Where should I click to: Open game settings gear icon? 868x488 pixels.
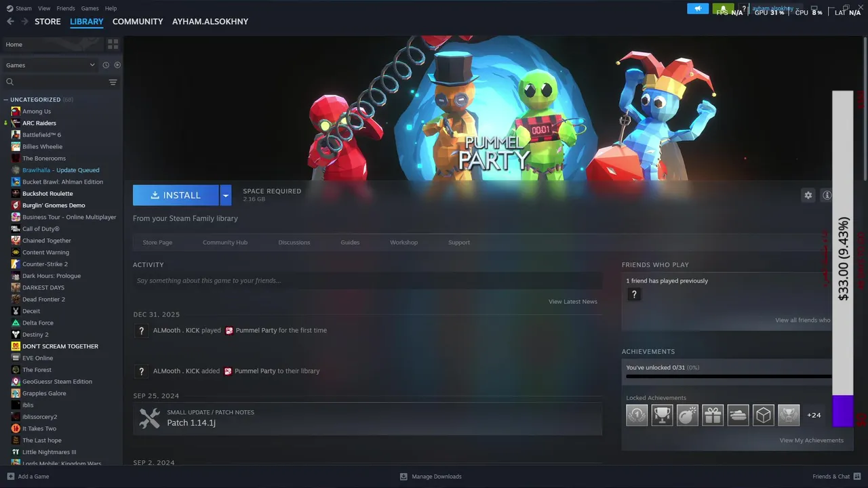tap(808, 195)
